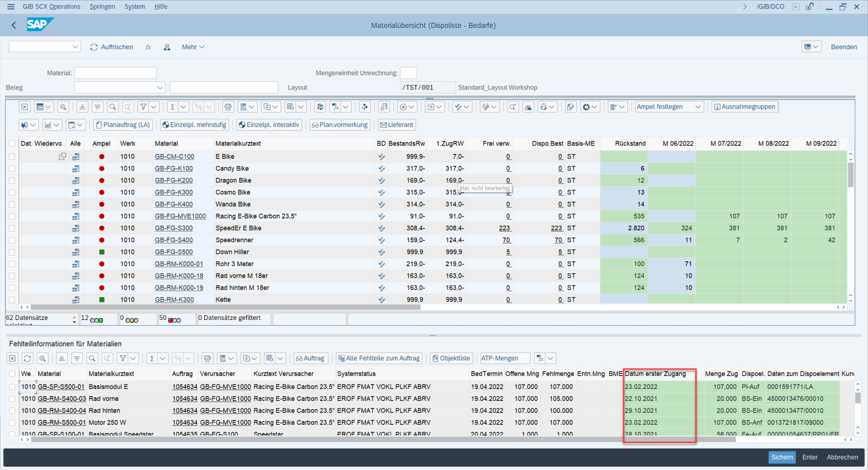The image size is (868, 470).
Task: Open the Hilfe menu
Action: tap(160, 6)
